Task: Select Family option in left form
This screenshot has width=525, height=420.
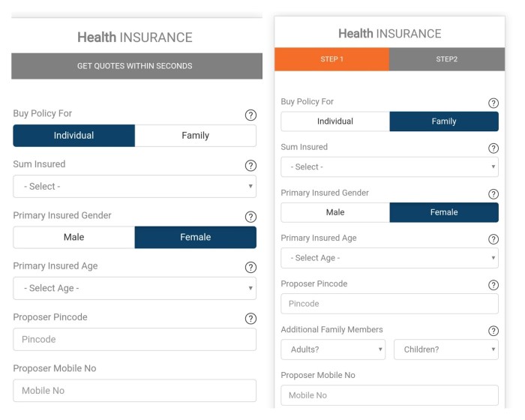Action: [195, 136]
